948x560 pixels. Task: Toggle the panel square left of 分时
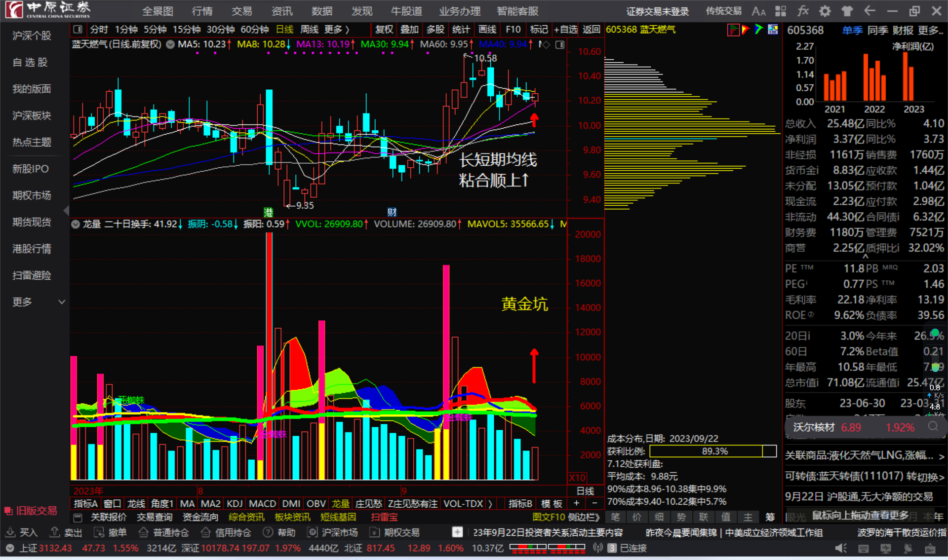[x=78, y=30]
